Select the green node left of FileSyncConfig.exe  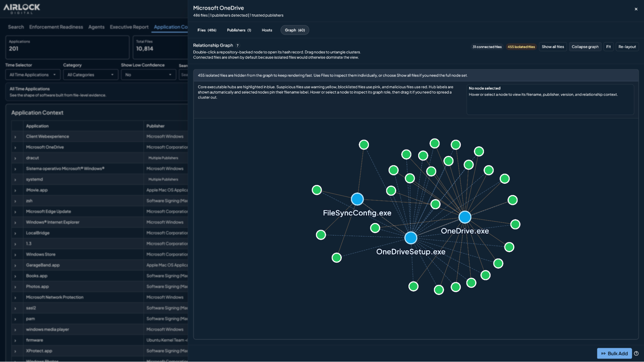[317, 190]
